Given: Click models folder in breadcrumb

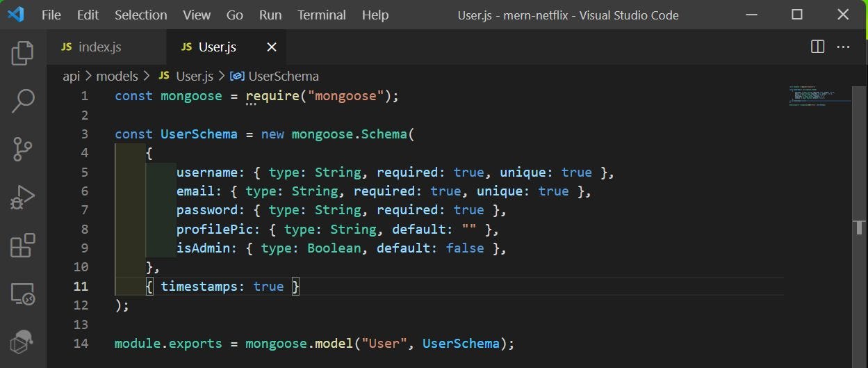Looking at the screenshot, I should pos(117,76).
